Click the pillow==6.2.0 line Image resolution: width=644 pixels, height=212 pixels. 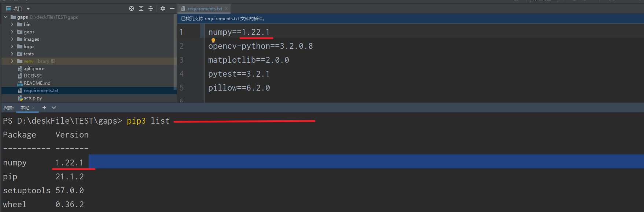coord(239,88)
